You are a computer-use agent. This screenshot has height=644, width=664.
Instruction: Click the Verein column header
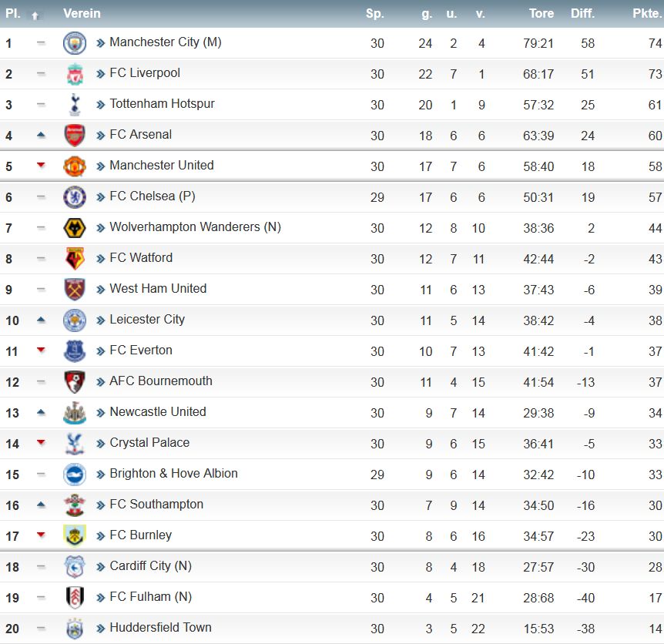click(82, 13)
